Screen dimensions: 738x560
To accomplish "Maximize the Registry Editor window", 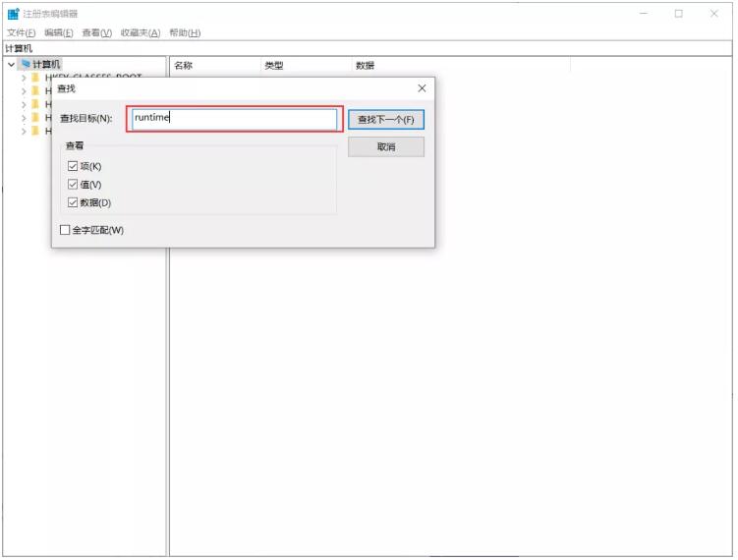I will tap(678, 14).
